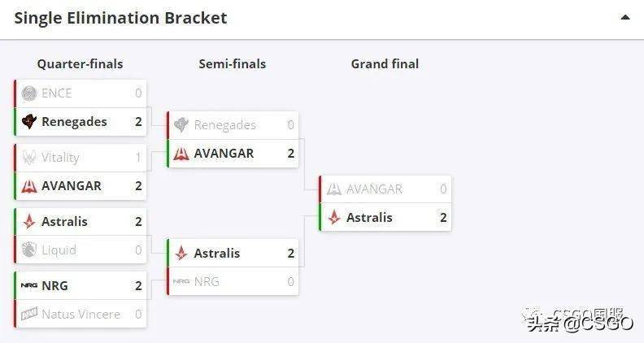
Task: Open Natus Vincere team name link
Action: click(x=81, y=315)
